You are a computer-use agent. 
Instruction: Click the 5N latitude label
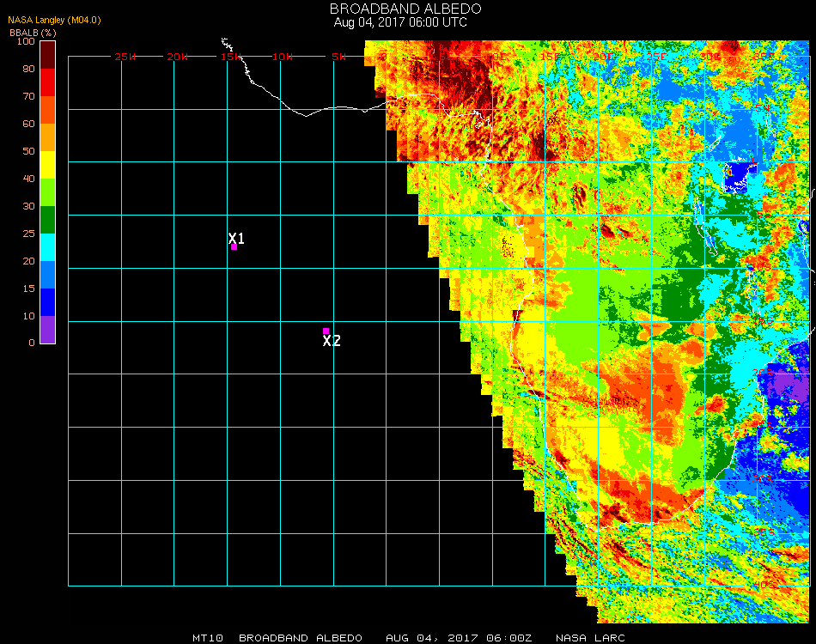coord(763,110)
